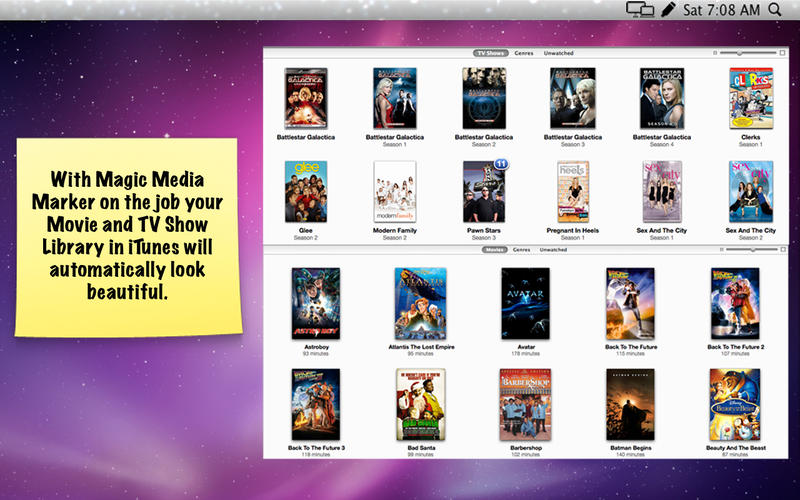The height and width of the screenshot is (500, 800).
Task: Click the yellow sticky note
Action: (x=128, y=237)
